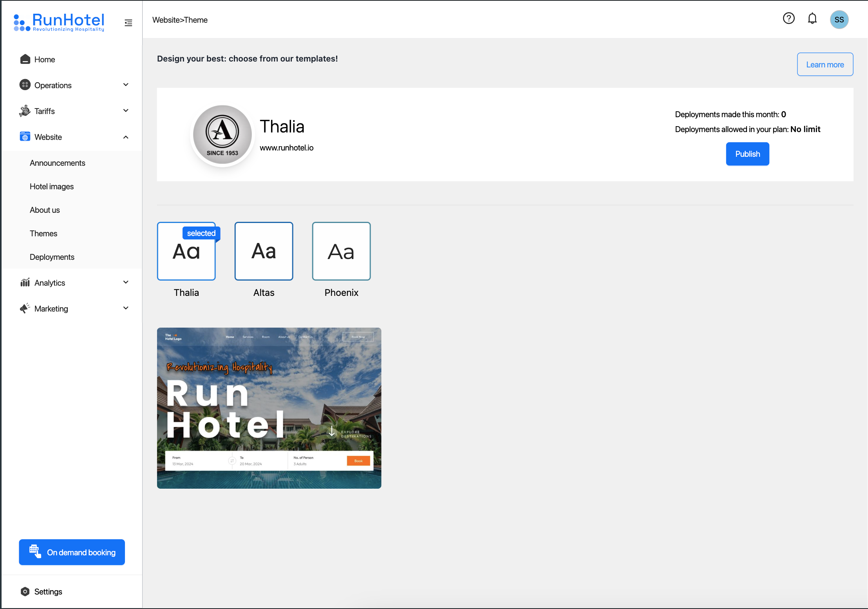Click On demand booking button
Image resolution: width=868 pixels, height=609 pixels.
coord(72,552)
